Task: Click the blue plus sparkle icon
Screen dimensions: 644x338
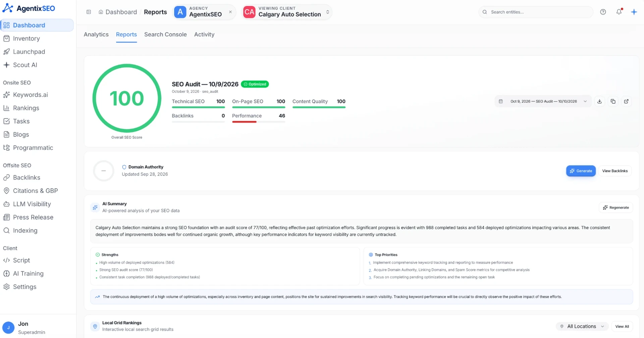Action: [x=634, y=12]
